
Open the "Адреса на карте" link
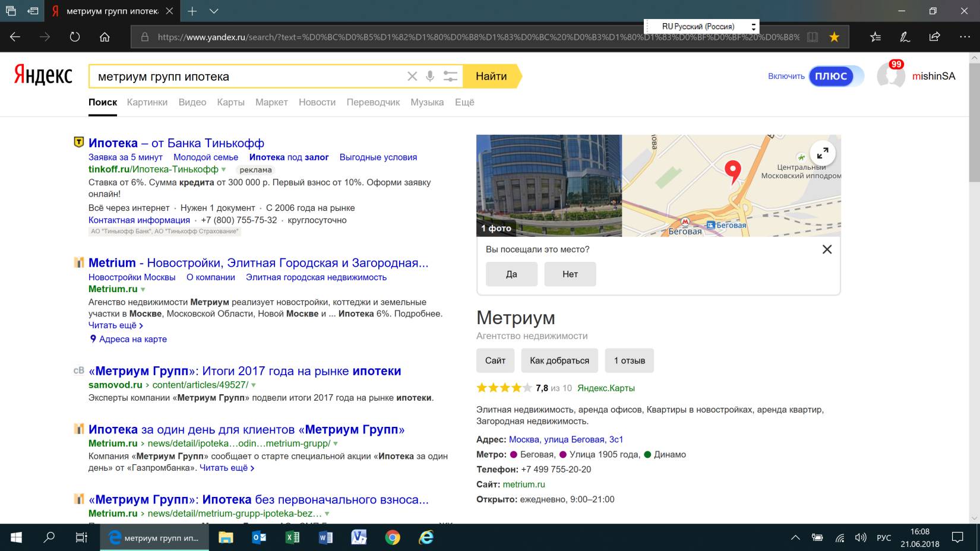[132, 339]
